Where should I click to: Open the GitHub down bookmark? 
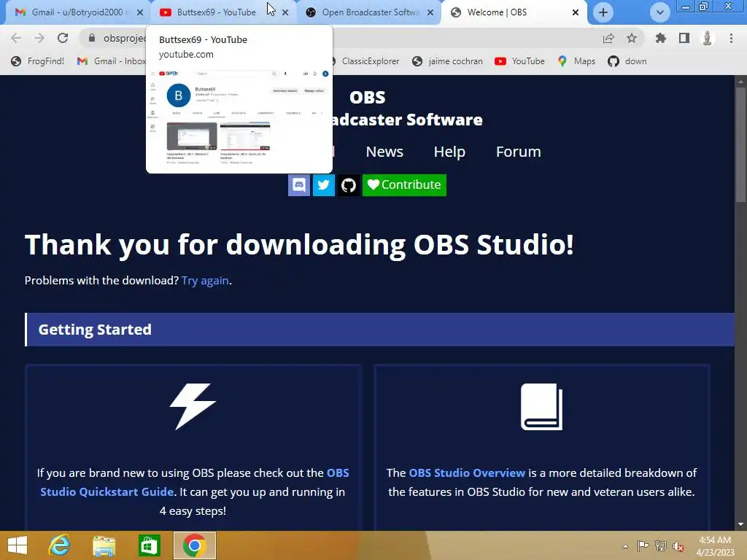tap(627, 61)
